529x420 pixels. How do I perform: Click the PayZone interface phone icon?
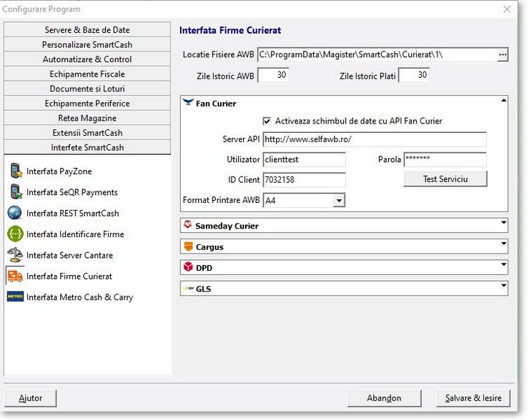tap(16, 171)
